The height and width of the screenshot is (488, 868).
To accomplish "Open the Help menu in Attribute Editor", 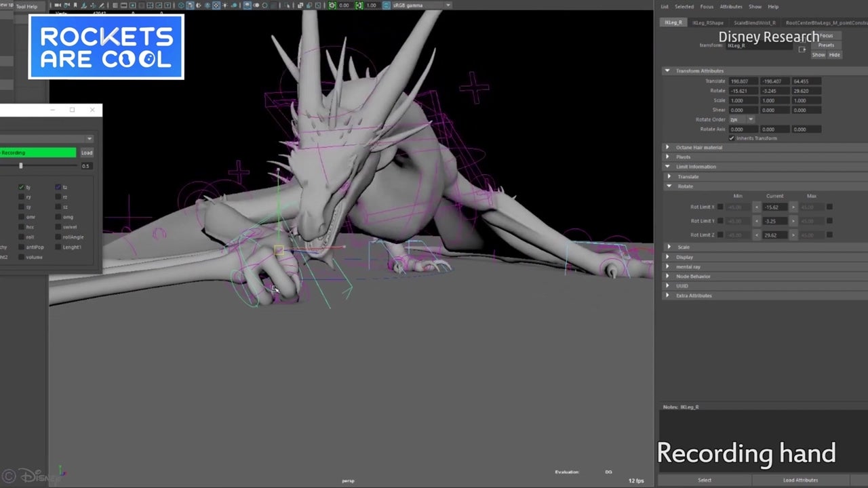I will coord(773,7).
